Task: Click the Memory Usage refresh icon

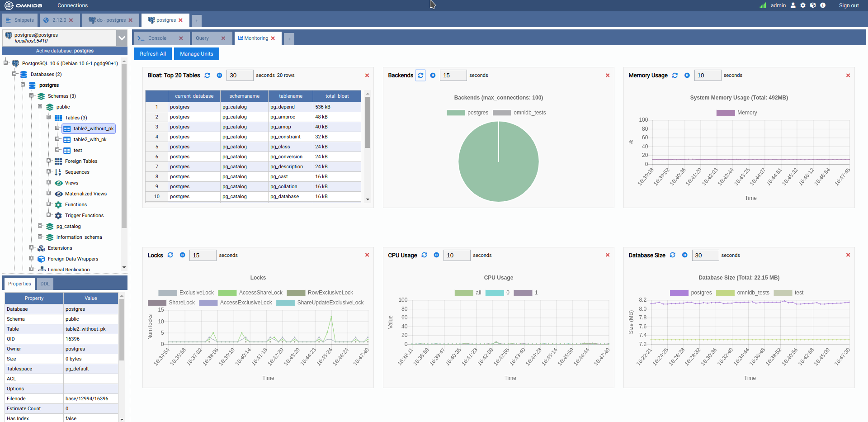Action: (675, 76)
